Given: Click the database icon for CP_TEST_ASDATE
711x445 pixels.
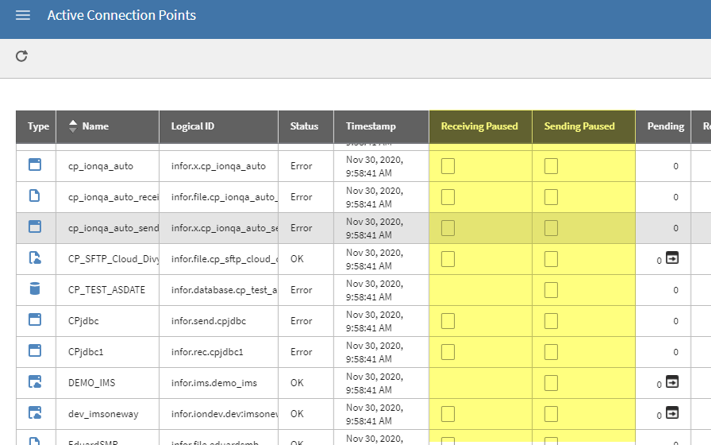Looking at the screenshot, I should coord(35,289).
